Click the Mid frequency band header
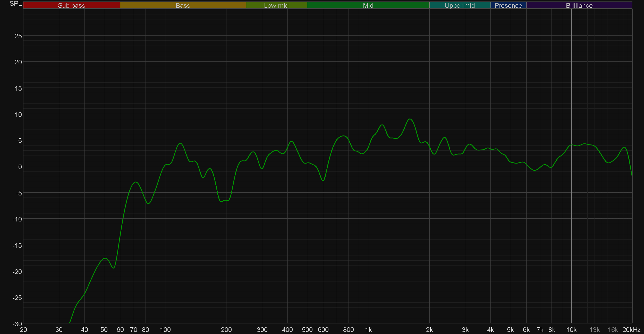The width and height of the screenshot is (644, 334). click(368, 5)
